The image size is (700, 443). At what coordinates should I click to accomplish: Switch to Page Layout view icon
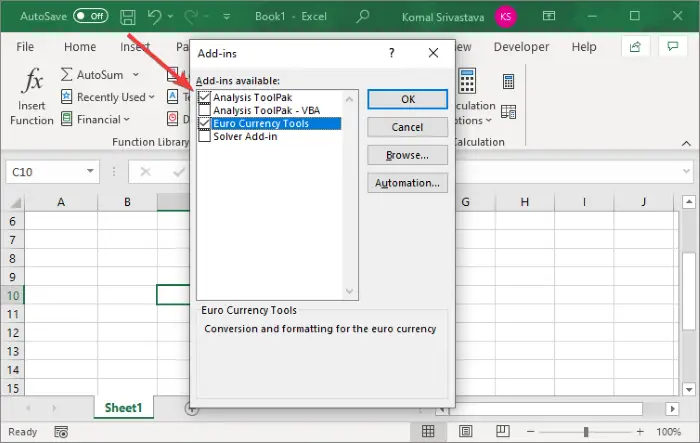click(466, 431)
